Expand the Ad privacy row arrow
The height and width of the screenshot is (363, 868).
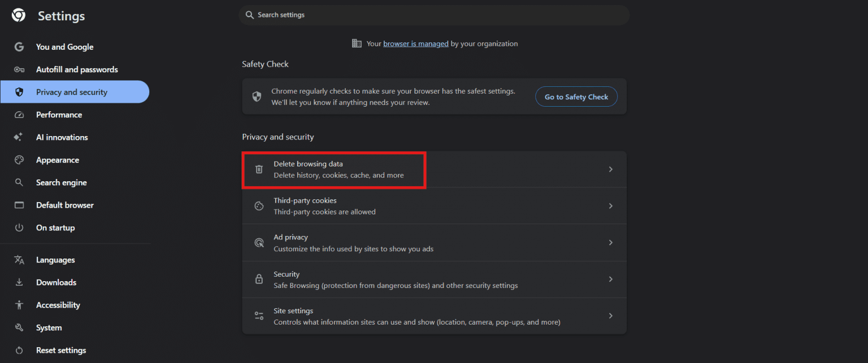point(610,243)
